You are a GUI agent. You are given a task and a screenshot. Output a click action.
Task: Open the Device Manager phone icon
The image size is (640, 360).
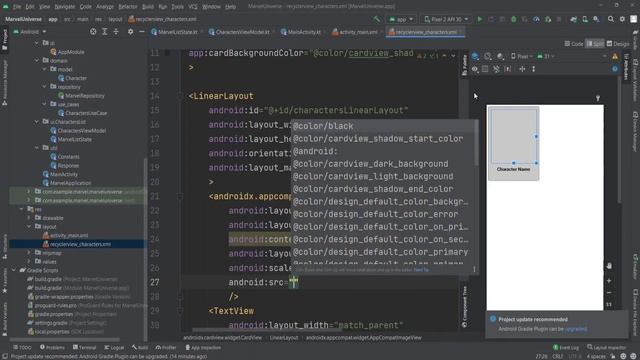[585, 19]
